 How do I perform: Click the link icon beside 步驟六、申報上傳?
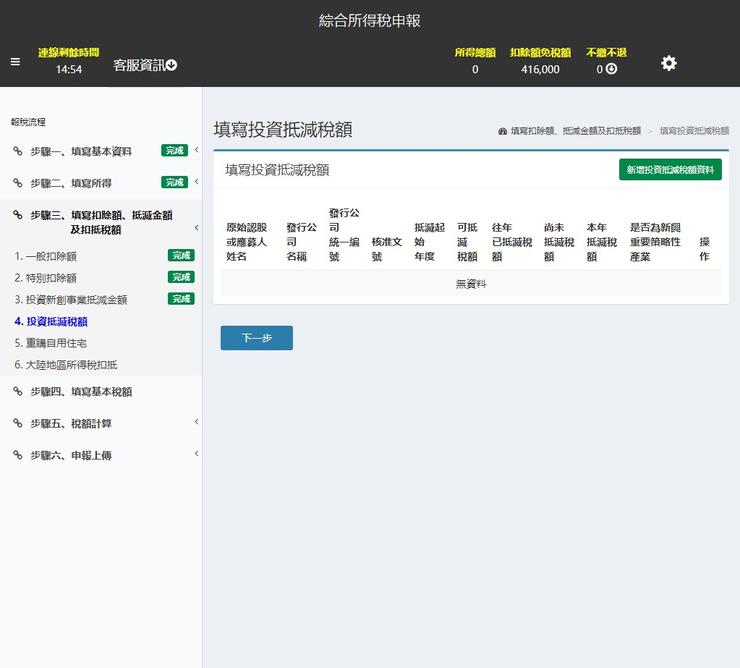18,455
